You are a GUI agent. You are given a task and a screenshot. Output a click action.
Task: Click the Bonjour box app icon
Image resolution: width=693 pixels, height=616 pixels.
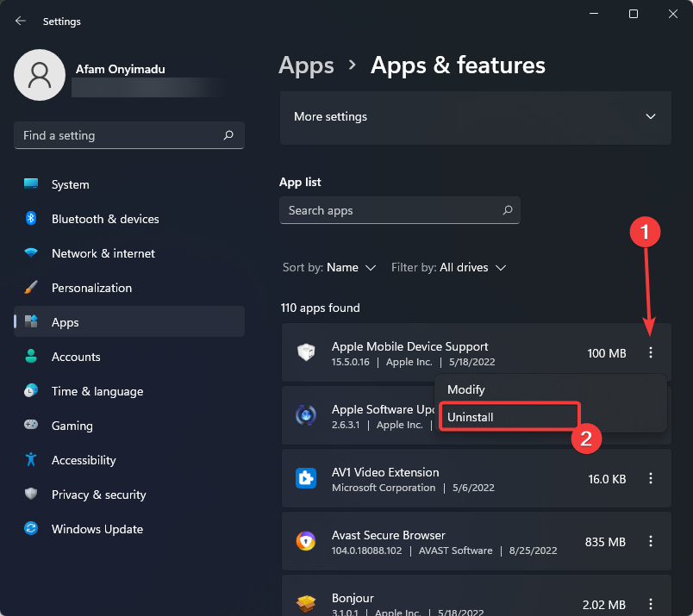click(x=306, y=604)
